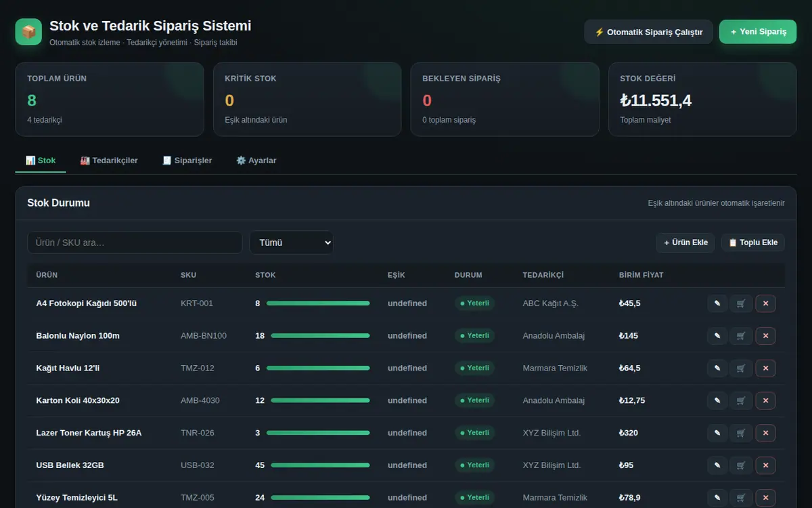Delete the Balonlu Naylon 100m product
This screenshot has height=508, width=812.
pyautogui.click(x=765, y=336)
